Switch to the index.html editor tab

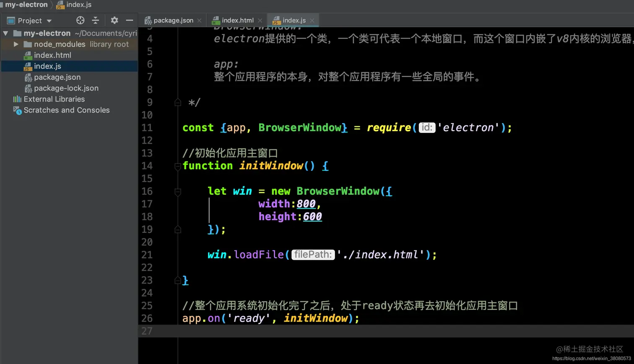tap(238, 20)
